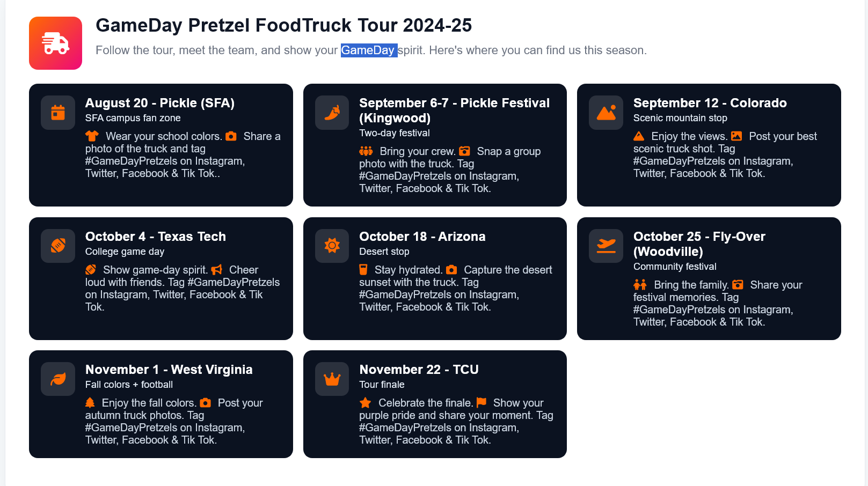Screen dimensions: 868x486
Task: Click the star icon in TCU finale card
Action: coord(366,403)
